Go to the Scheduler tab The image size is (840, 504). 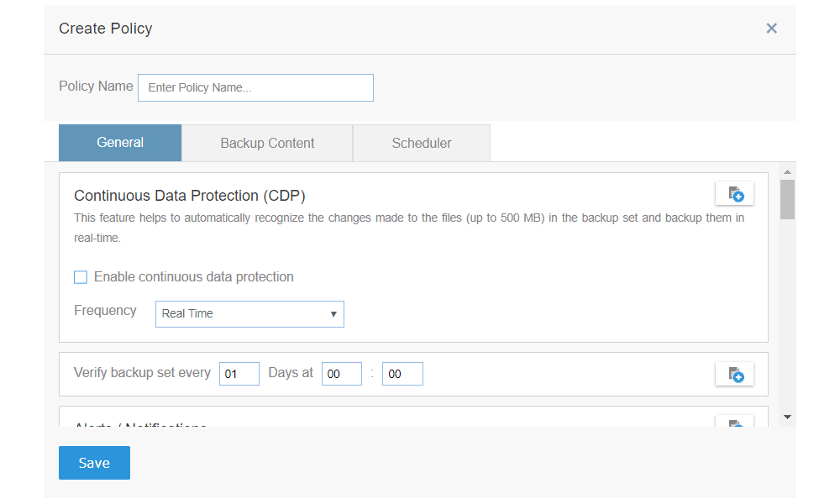pyautogui.click(x=422, y=143)
